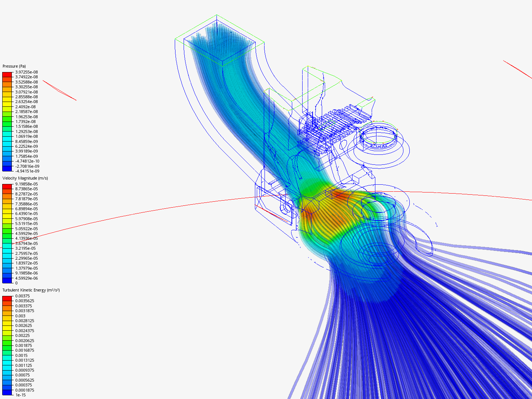Viewport: 532px width, 399px height.
Task: Pick the pressure value 8.45859e-09
Action: click(x=27, y=141)
